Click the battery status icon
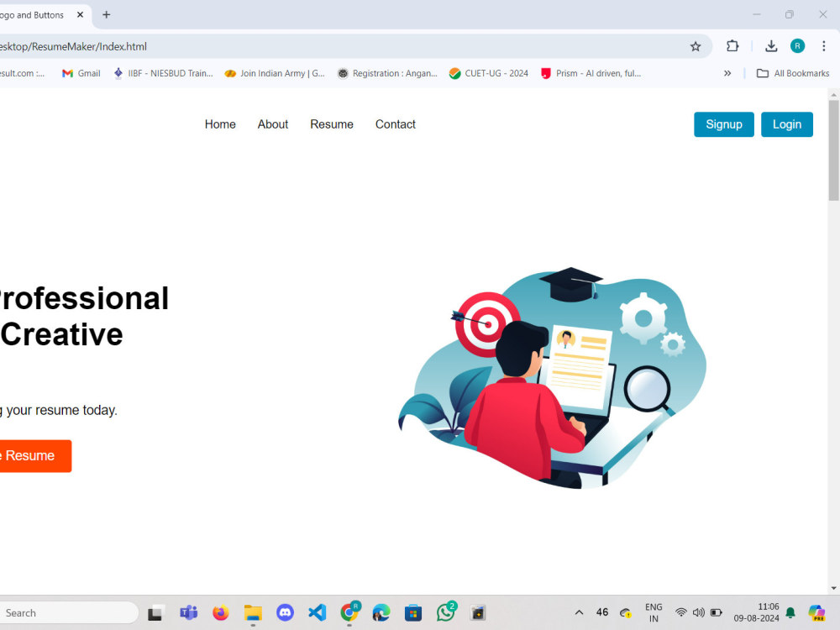This screenshot has width=840, height=630. (x=717, y=612)
